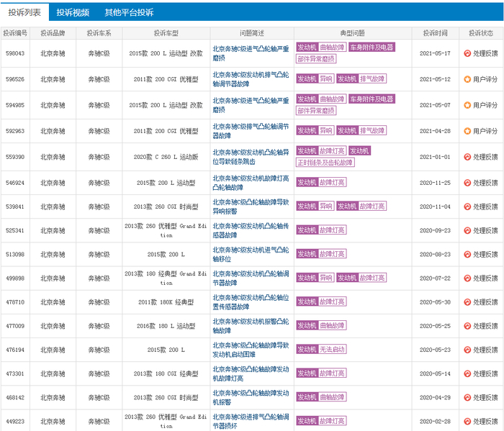504x431 pixels.
Task: Click the 投诉车型 column header
Action: [x=166, y=33]
